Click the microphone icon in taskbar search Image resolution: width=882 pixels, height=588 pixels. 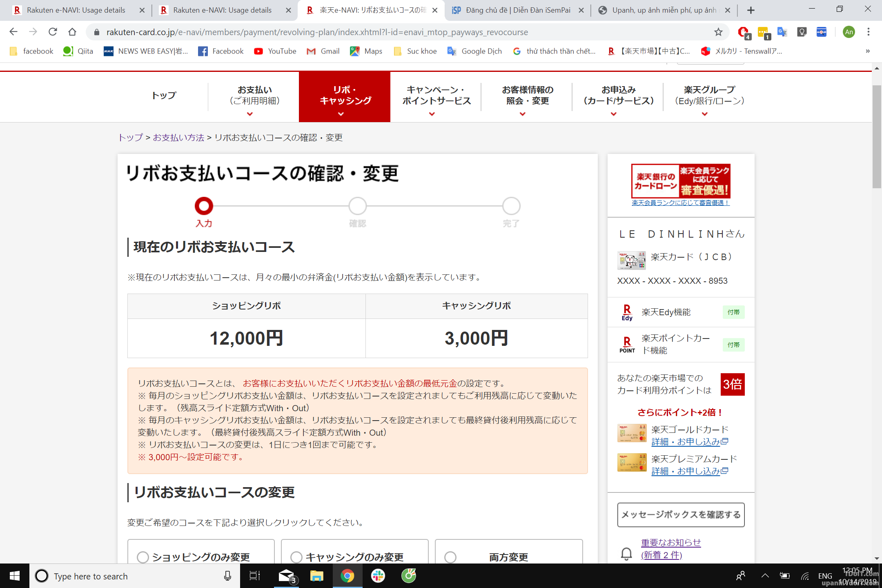(x=227, y=576)
